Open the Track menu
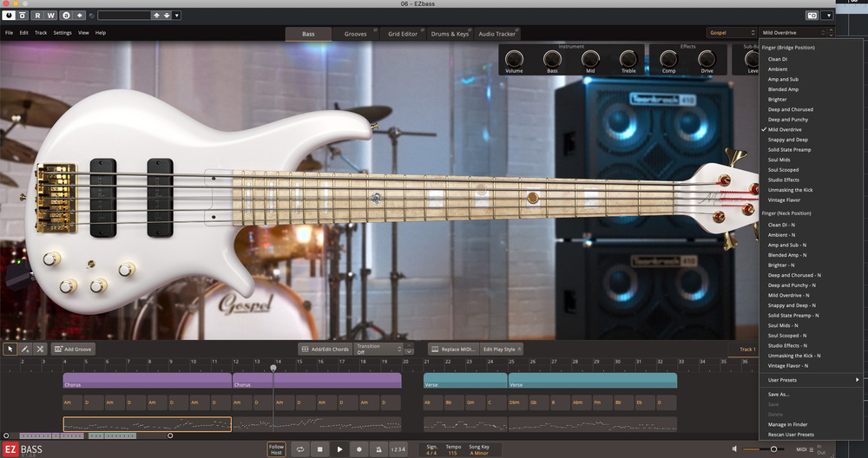Image resolution: width=868 pixels, height=458 pixels. pos(41,33)
